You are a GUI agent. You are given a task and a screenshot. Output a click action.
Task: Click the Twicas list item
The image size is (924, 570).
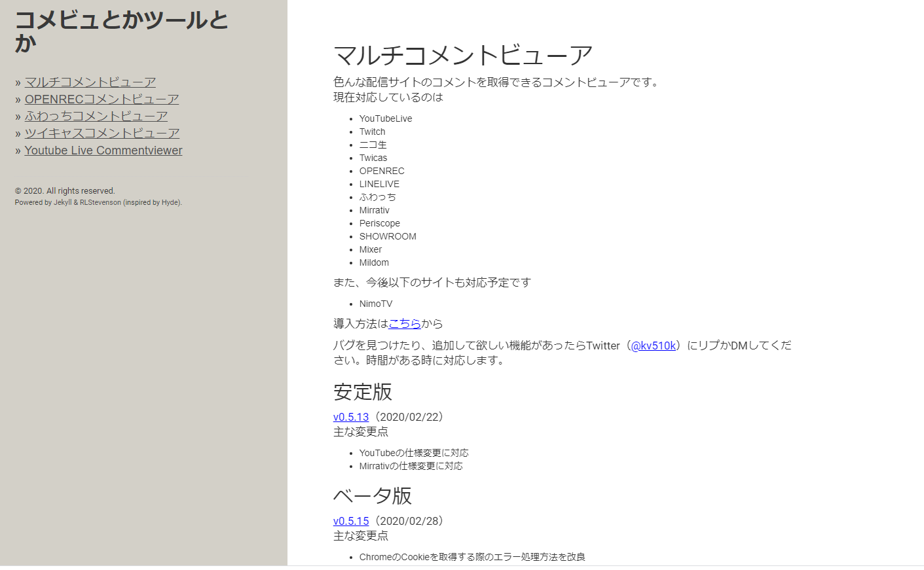pos(373,158)
